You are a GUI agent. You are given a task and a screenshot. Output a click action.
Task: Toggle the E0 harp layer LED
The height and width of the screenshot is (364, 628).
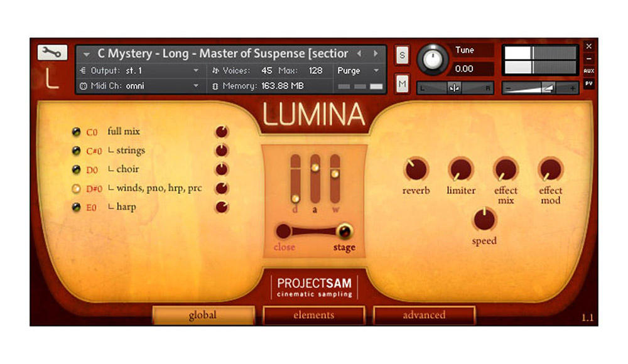point(76,208)
